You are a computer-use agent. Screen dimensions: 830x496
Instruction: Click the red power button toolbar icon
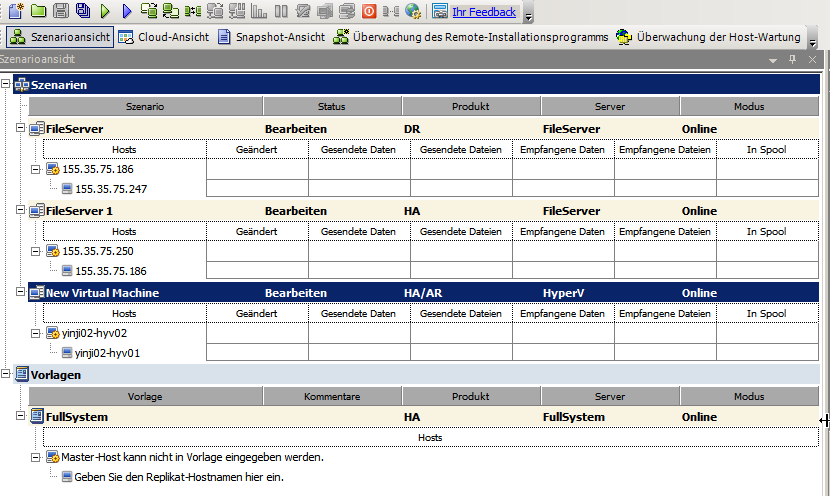369,12
